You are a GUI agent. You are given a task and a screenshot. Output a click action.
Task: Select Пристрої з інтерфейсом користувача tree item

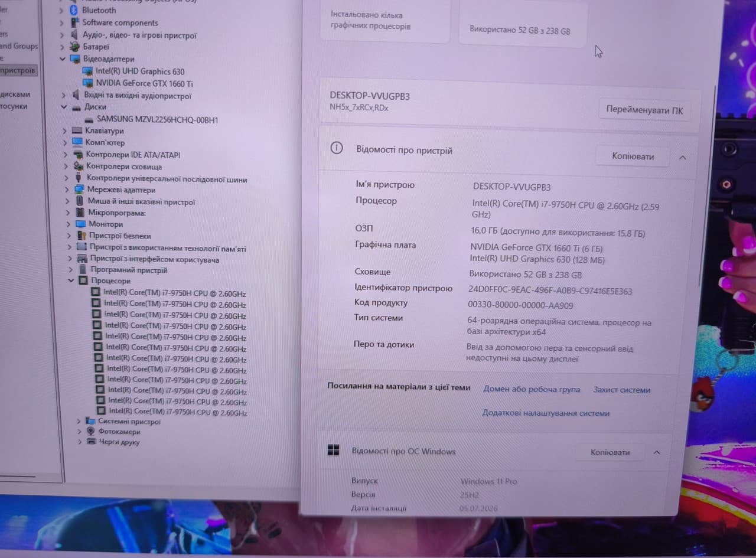pos(154,259)
